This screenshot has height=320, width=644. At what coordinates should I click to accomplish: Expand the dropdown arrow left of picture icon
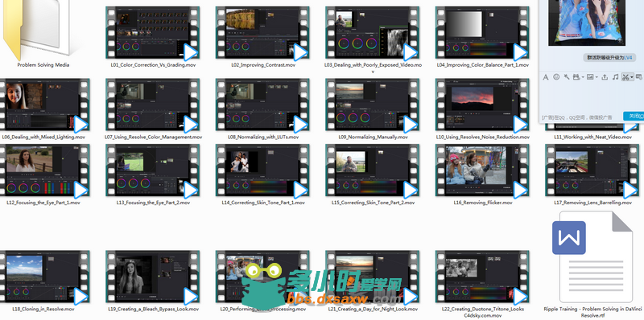pos(583,77)
